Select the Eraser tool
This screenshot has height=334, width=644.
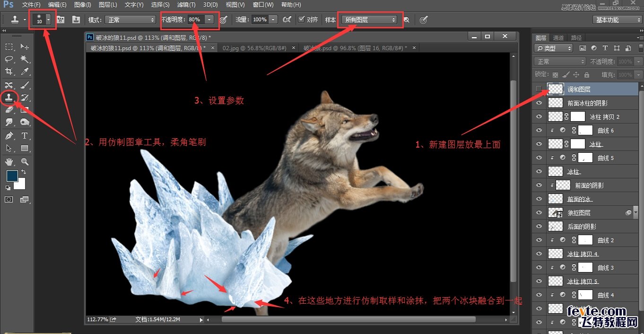[x=9, y=110]
